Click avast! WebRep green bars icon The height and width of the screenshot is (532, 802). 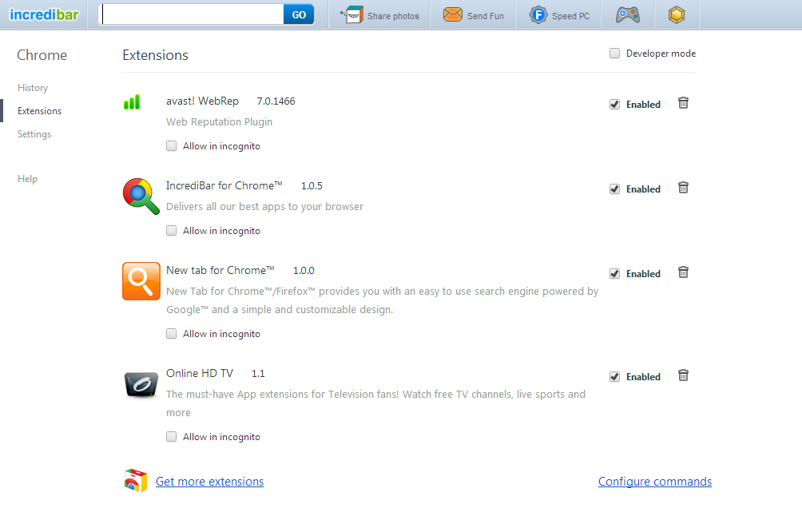132,101
